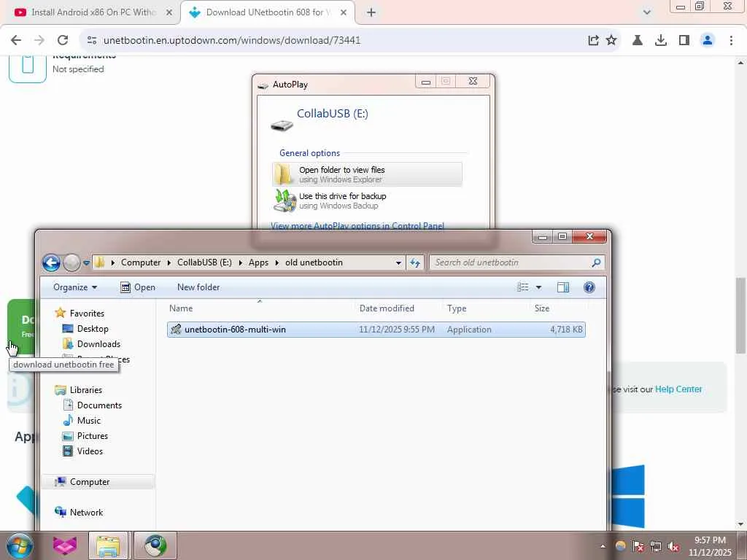Click Open in Explorer toolbar

click(138, 287)
